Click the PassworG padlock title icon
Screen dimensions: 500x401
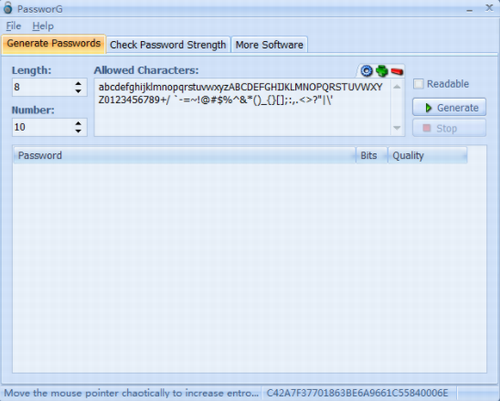pyautogui.click(x=8, y=8)
